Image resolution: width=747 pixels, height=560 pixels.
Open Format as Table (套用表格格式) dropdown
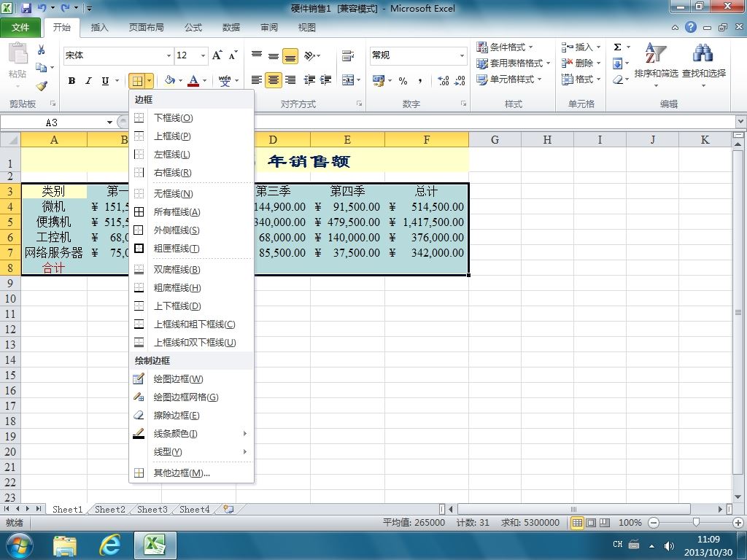(513, 63)
